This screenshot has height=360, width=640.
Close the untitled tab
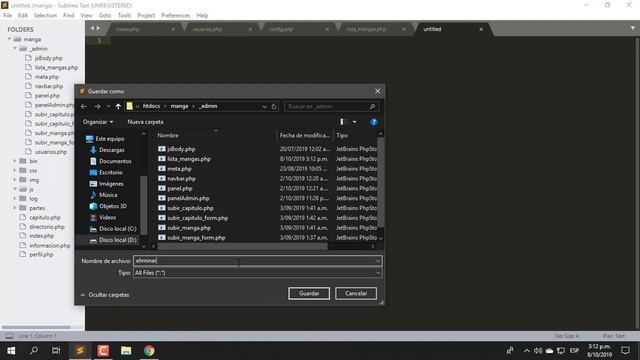point(481,29)
